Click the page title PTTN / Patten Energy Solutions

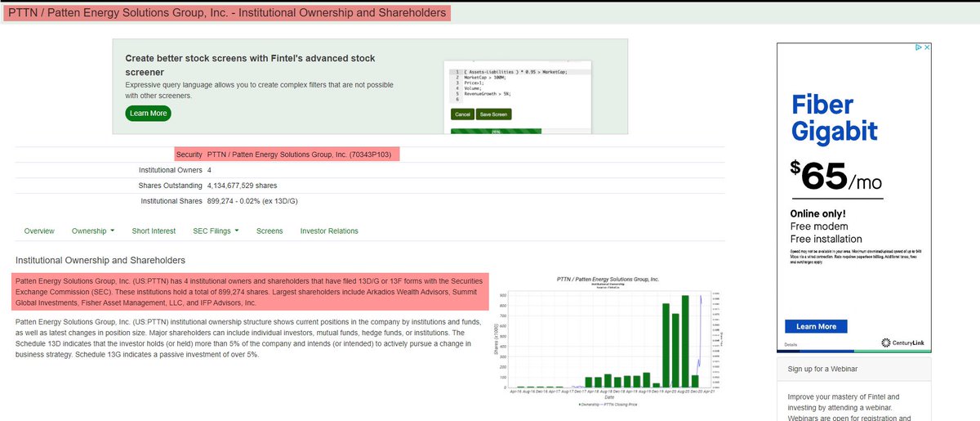click(227, 13)
